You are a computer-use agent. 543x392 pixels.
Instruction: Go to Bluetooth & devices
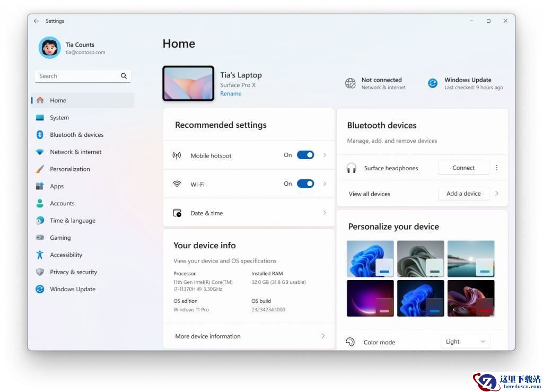[83, 135]
